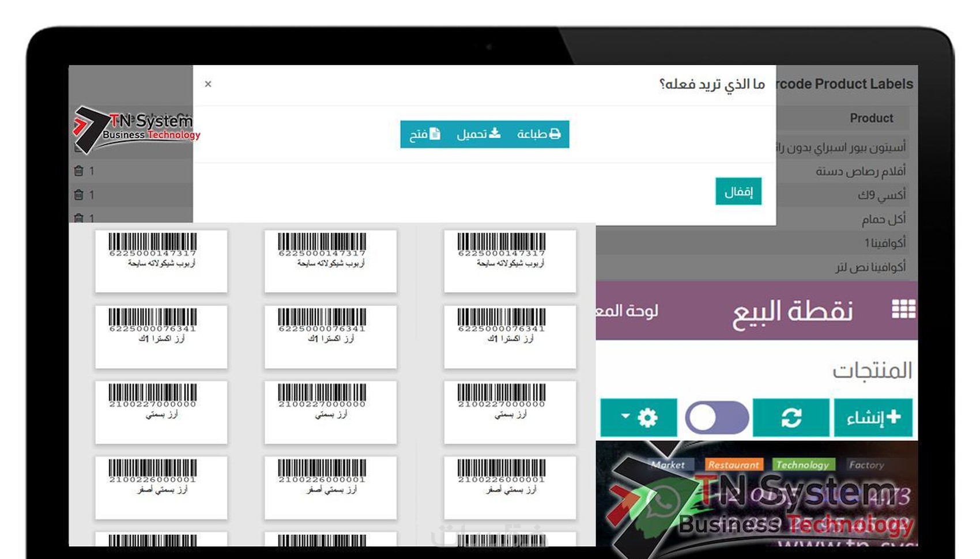Delete the أكسي 9ك row via trash icon

(x=79, y=195)
